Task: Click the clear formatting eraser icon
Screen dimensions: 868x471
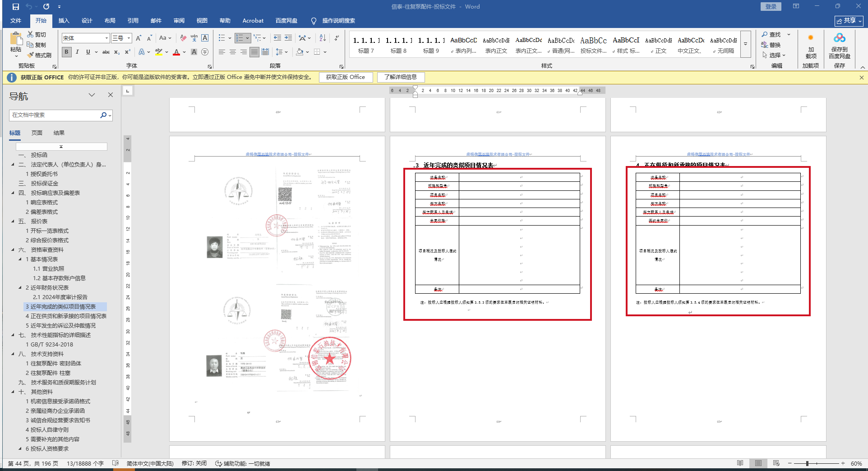Action: [183, 38]
